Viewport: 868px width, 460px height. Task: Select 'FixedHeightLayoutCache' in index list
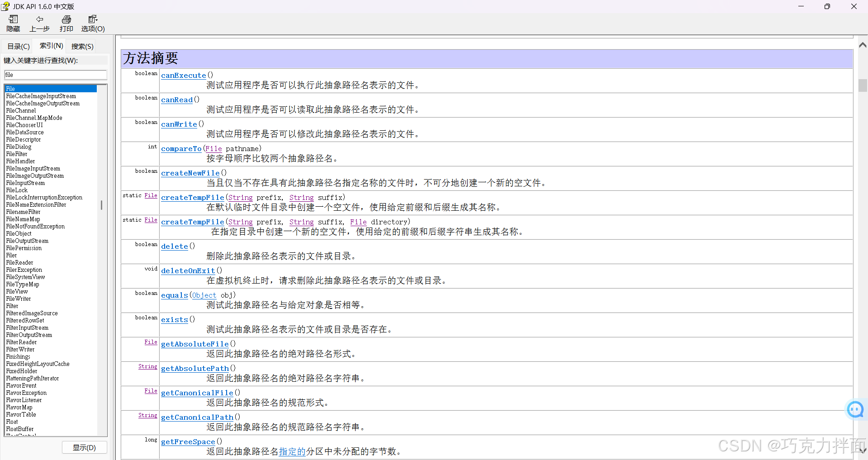(38, 364)
